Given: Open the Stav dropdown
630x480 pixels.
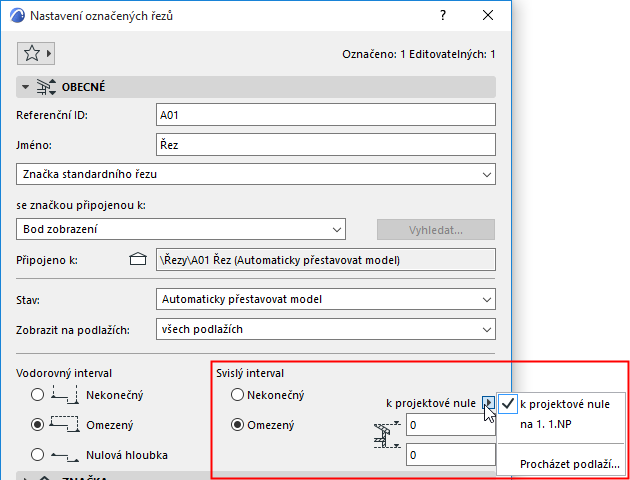Looking at the screenshot, I should [x=325, y=299].
